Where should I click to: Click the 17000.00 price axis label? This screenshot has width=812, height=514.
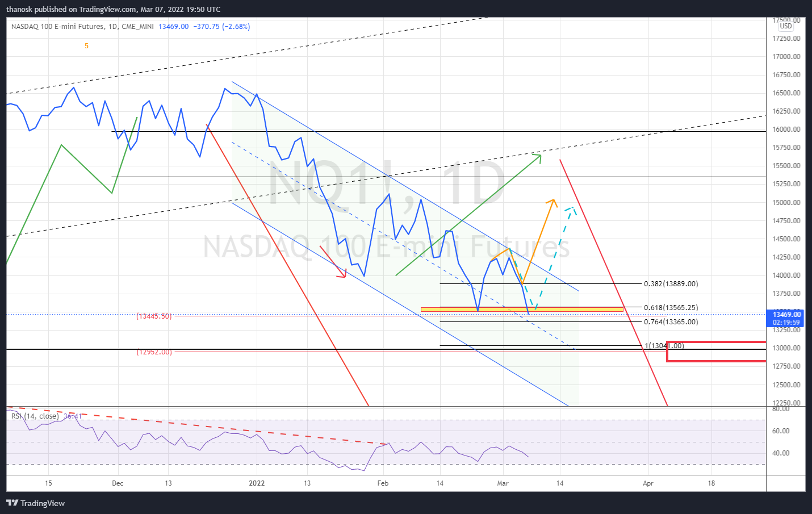tap(786, 57)
